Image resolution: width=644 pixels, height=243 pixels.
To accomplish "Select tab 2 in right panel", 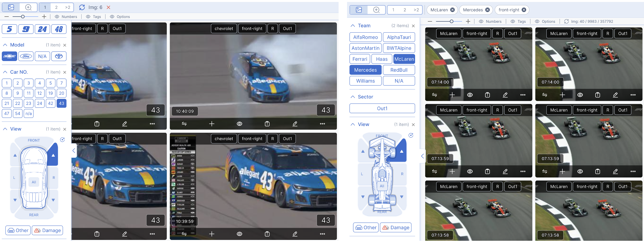I will (x=405, y=10).
